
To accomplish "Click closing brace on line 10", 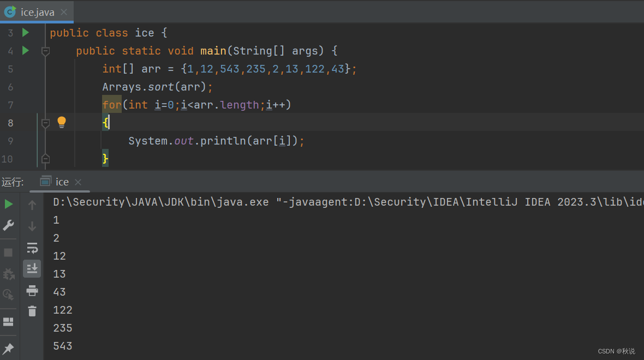I will click(x=105, y=158).
